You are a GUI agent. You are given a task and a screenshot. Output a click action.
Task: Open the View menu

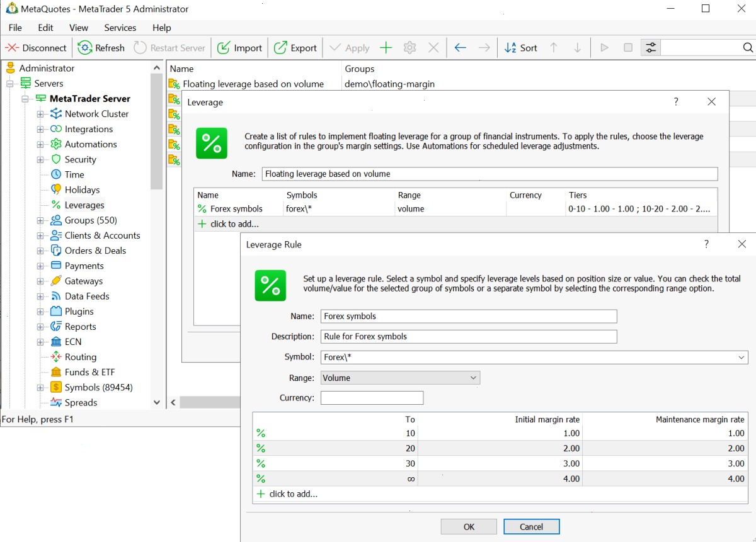tap(79, 28)
